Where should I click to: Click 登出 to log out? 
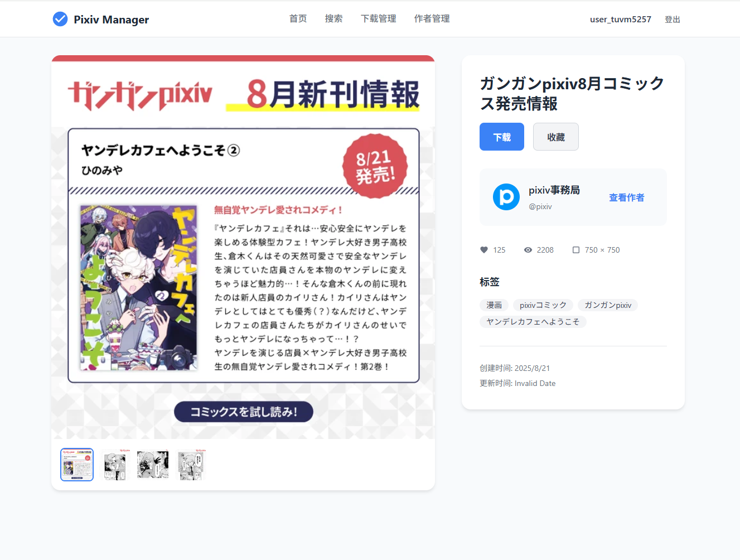pos(673,20)
